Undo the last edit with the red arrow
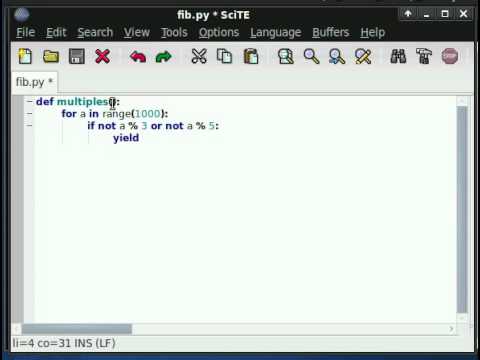 click(138, 57)
